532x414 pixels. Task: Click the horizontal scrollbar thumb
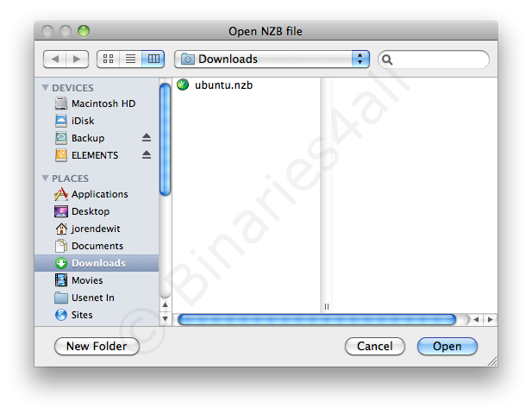click(317, 319)
